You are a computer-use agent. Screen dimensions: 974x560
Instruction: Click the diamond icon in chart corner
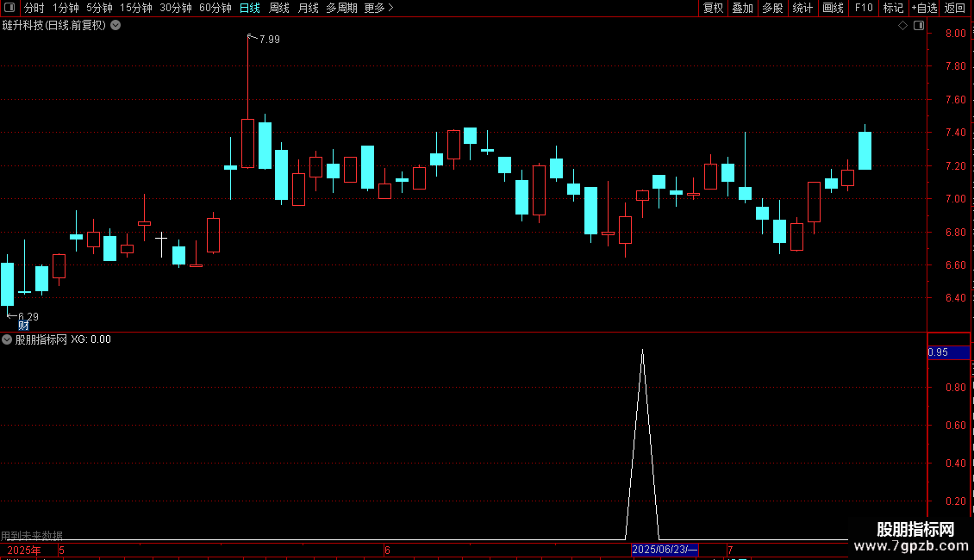pyautogui.click(x=902, y=26)
